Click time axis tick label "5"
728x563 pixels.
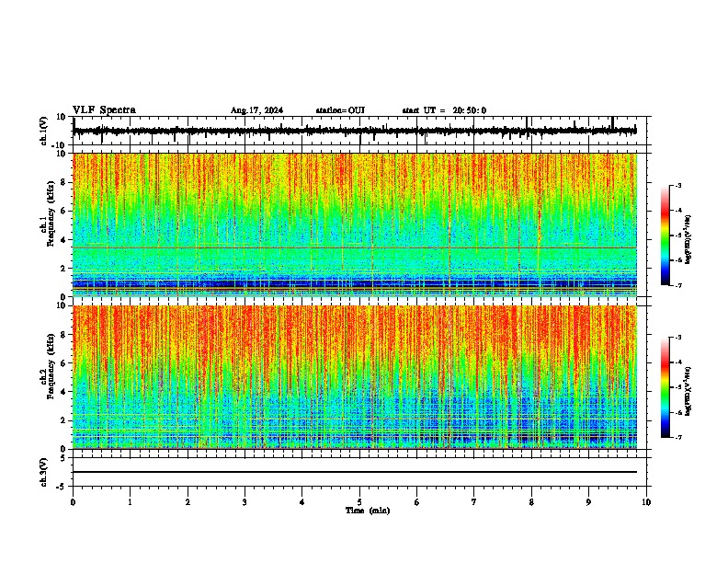coord(359,502)
